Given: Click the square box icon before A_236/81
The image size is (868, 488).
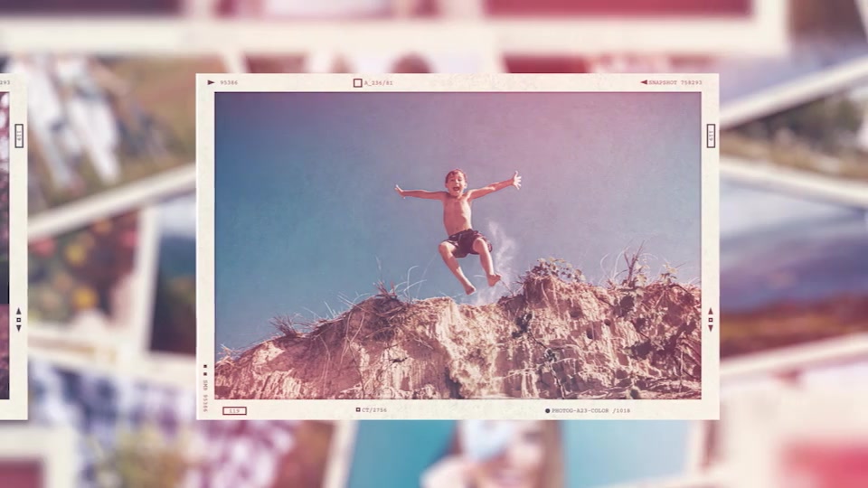Looking at the screenshot, I should [358, 83].
